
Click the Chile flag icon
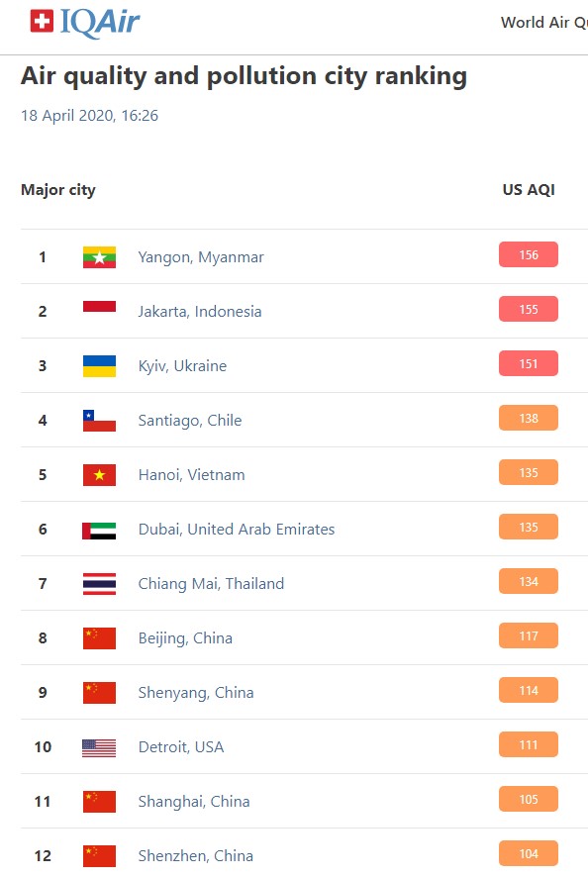coord(99,421)
